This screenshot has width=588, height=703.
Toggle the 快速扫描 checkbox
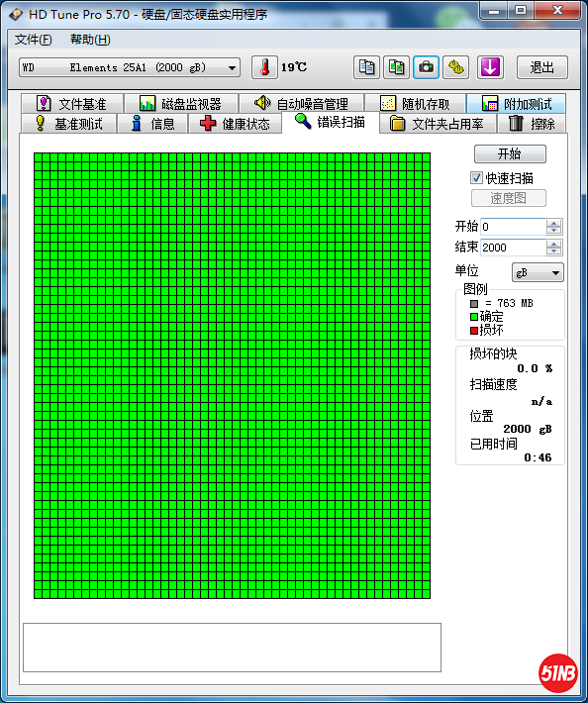476,178
